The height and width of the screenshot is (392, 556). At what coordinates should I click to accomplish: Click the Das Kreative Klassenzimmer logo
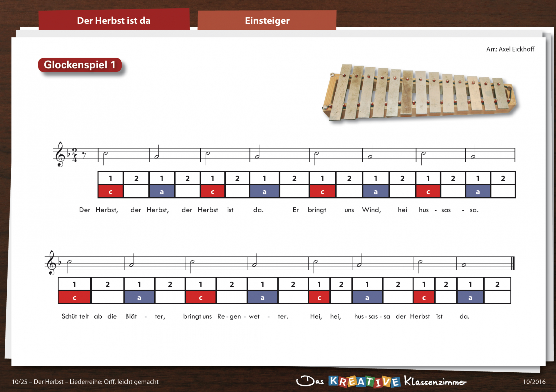click(x=381, y=381)
